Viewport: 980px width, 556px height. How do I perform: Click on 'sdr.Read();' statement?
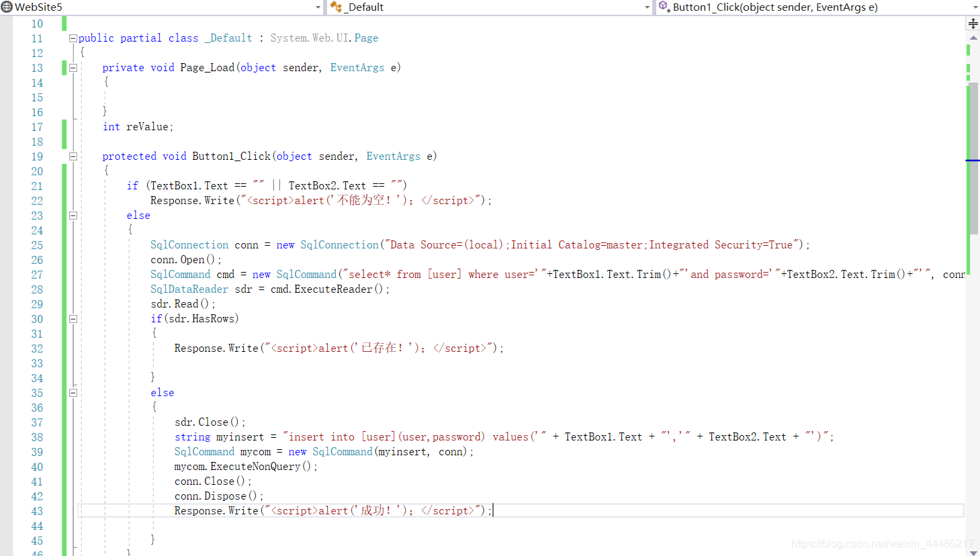point(183,304)
